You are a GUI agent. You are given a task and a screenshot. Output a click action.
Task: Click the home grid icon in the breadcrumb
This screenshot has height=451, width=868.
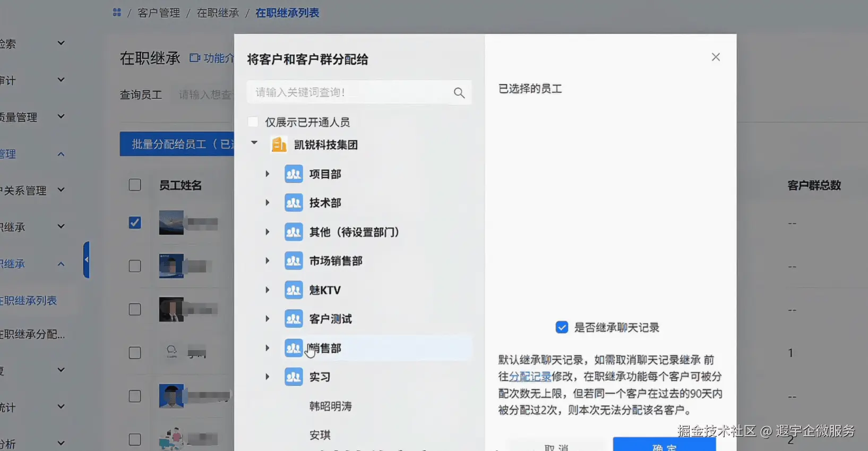pos(117,12)
